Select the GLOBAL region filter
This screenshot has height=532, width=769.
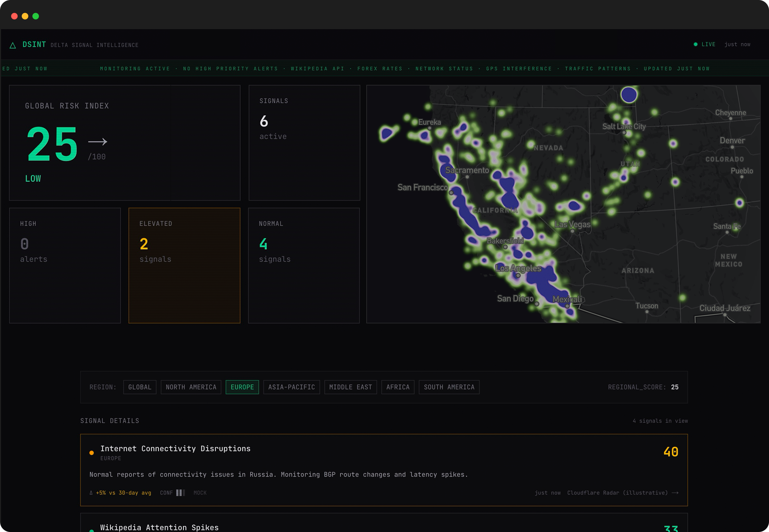click(140, 387)
